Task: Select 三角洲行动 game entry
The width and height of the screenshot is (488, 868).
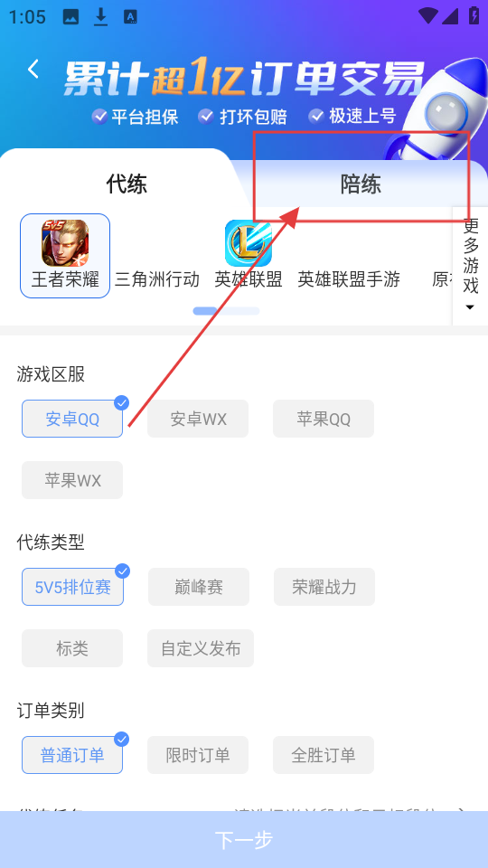Action: [157, 279]
